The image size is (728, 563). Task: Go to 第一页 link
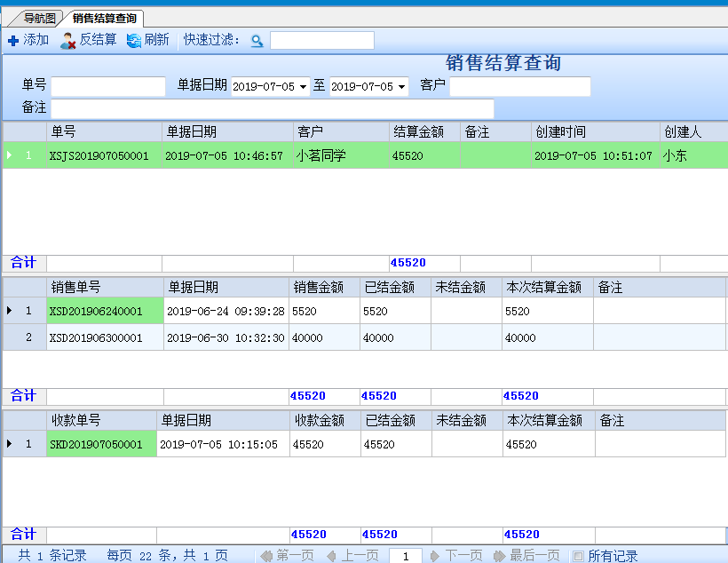tap(295, 556)
